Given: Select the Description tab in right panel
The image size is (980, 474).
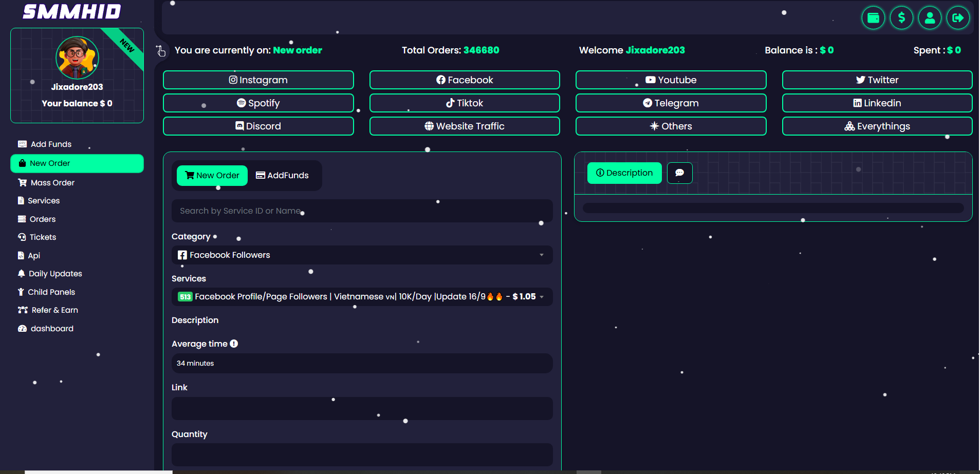Looking at the screenshot, I should (624, 173).
